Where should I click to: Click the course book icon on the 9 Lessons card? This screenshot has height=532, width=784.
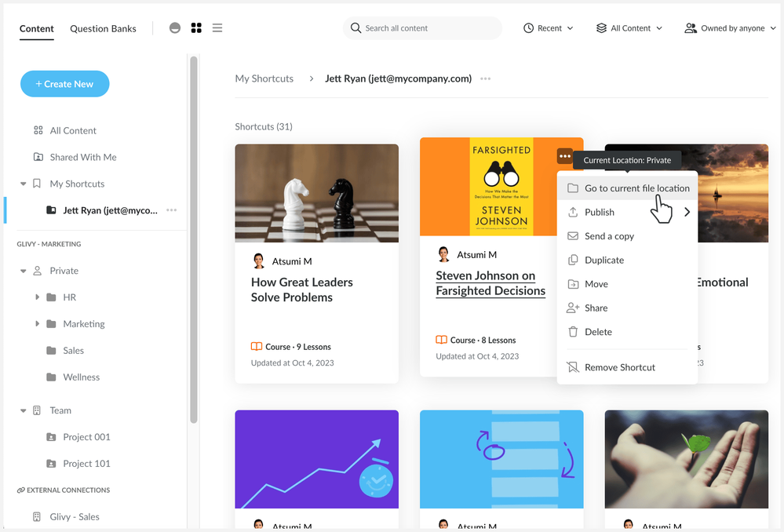257,347
